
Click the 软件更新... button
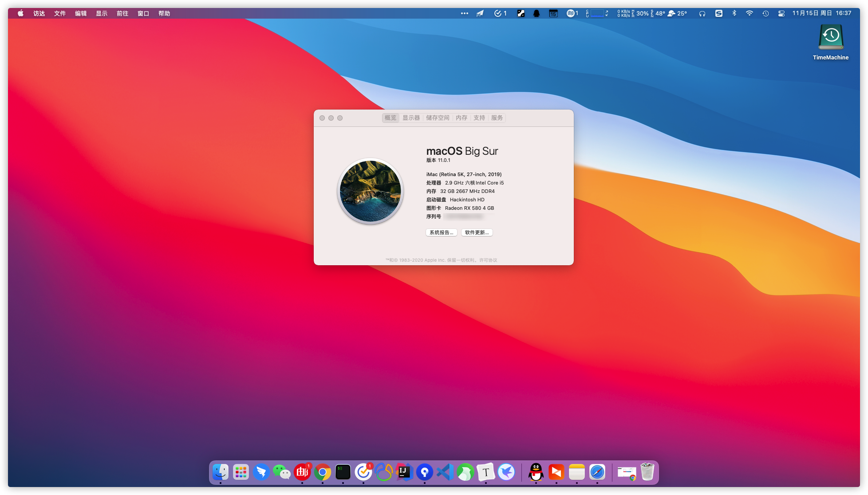[x=477, y=232]
